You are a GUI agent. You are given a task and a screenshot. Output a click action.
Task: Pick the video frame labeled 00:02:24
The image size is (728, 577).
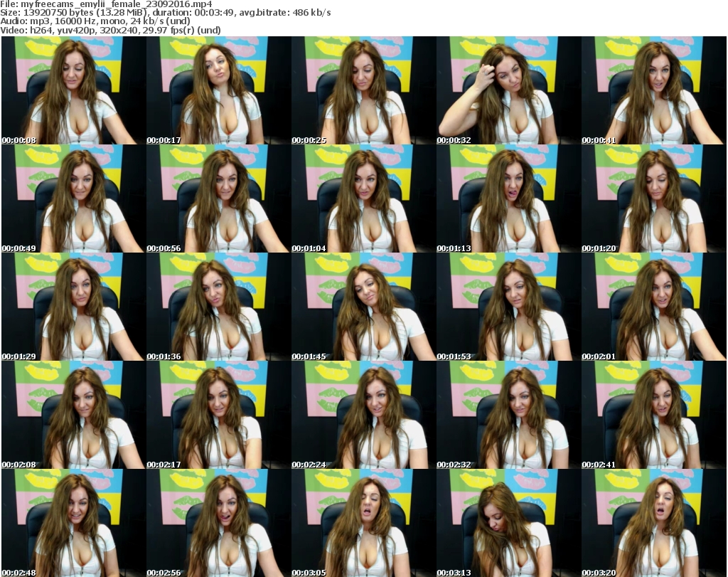(363, 415)
